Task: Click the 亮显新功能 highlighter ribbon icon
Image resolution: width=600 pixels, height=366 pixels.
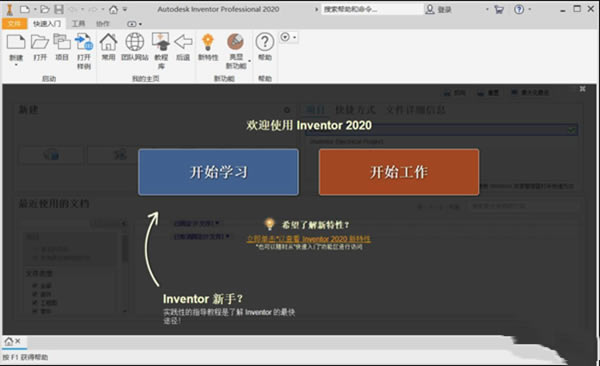Action: pos(236,42)
